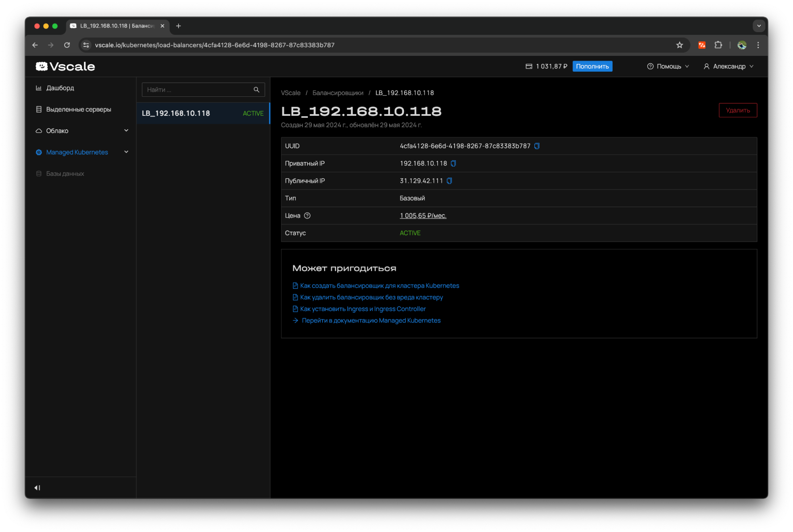Copy the private IP 192.168.10.118
Viewport: 793px width, 532px height.
point(453,163)
